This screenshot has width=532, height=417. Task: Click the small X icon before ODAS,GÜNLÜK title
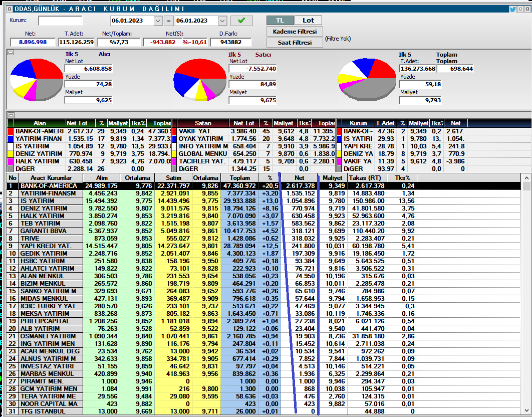click(10, 9)
